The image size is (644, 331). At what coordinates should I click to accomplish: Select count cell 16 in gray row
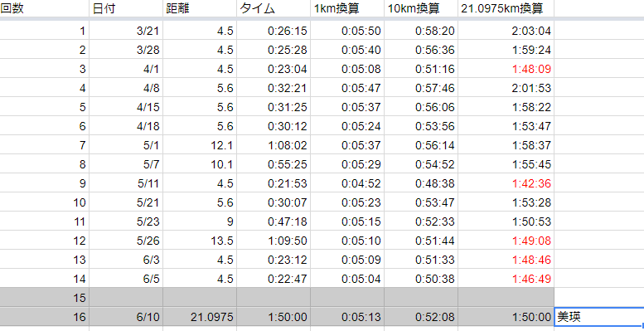pyautogui.click(x=45, y=317)
